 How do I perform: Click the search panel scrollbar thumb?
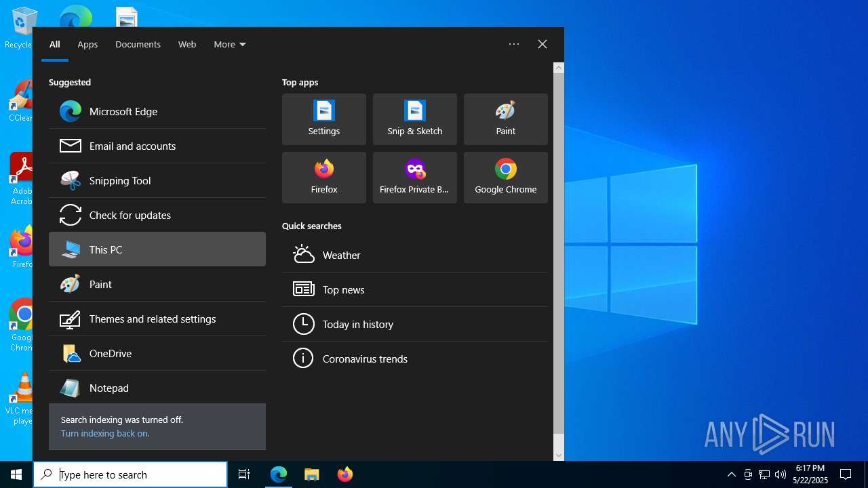click(x=559, y=253)
